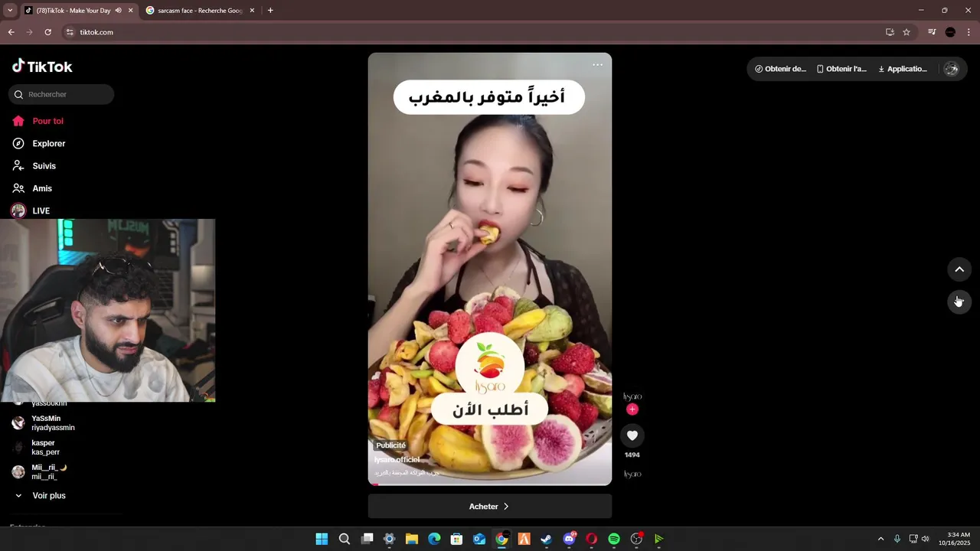Open Opera from taskbar
980x551 pixels.
(591, 539)
